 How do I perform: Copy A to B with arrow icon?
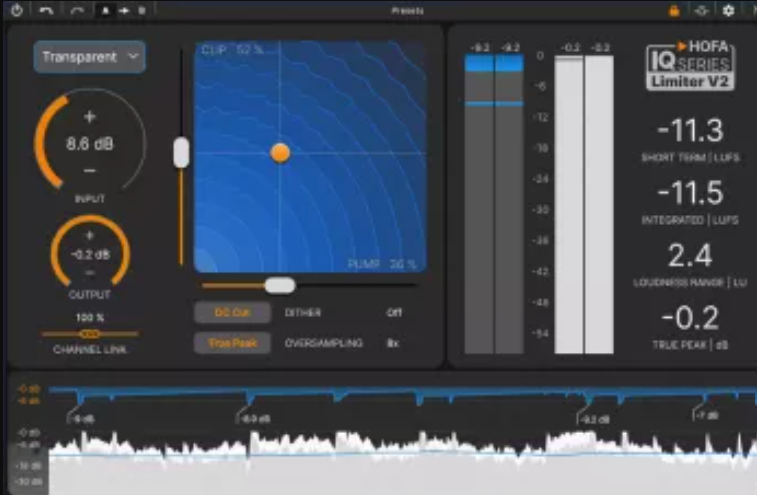pyautogui.click(x=124, y=11)
